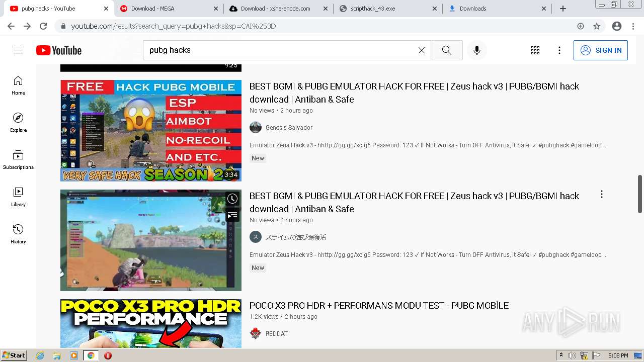Open History in the sidebar
The image size is (644, 362).
pos(18,234)
